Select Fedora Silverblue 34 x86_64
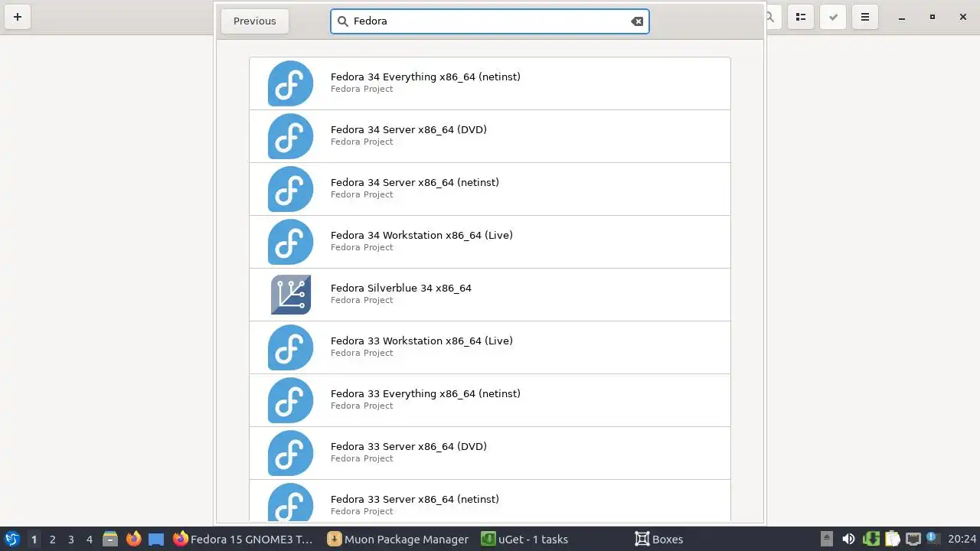The image size is (980, 551). (x=490, y=295)
